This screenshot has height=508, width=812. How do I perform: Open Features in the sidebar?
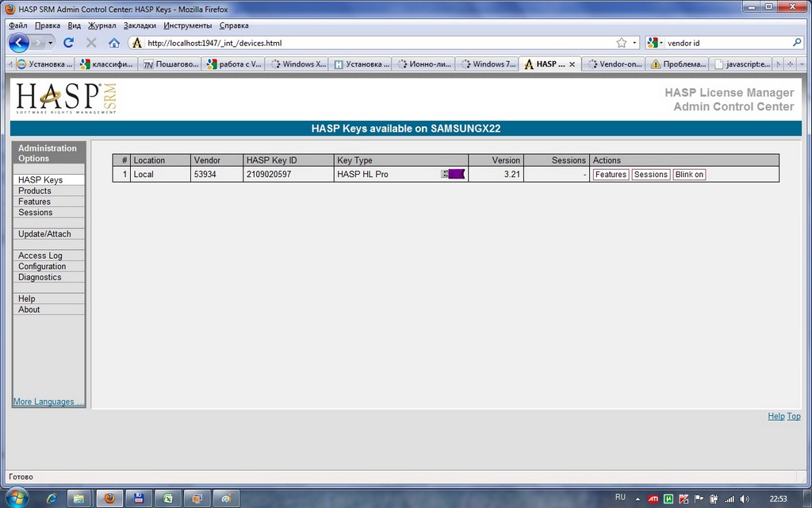[x=48, y=202]
